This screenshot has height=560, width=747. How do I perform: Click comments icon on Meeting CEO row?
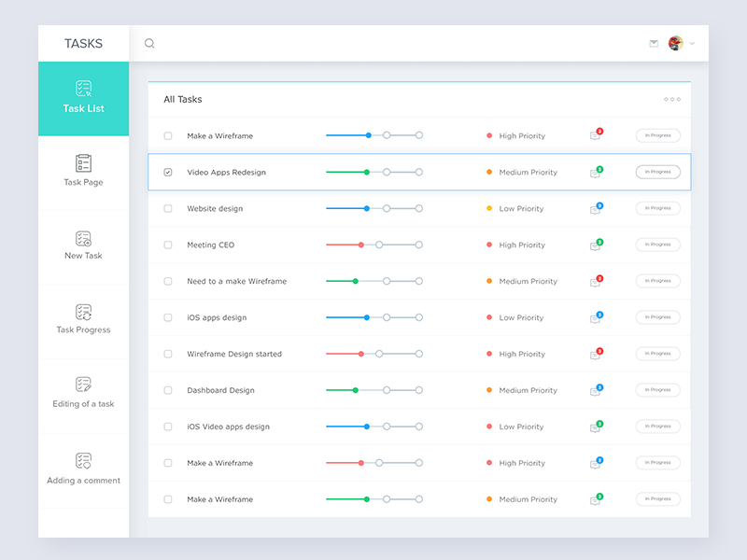595,245
